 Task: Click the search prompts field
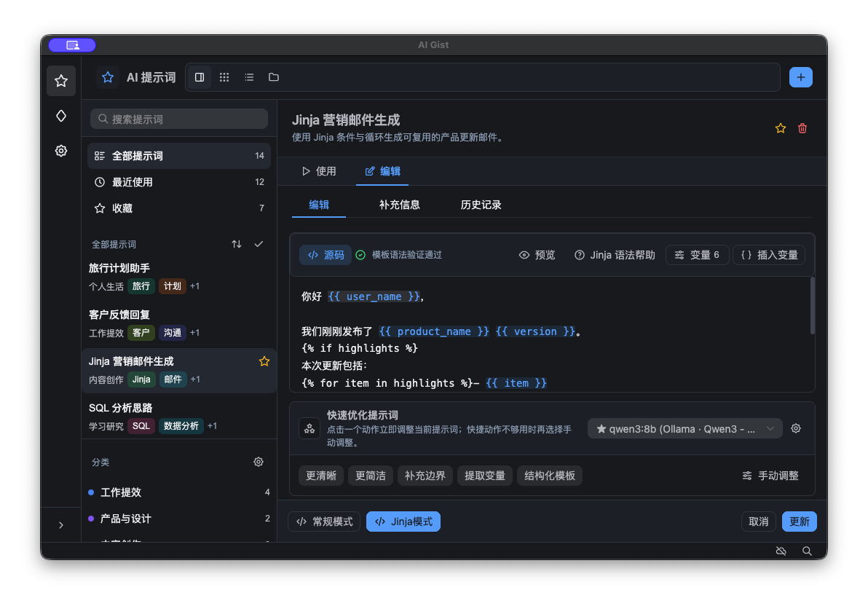[179, 119]
